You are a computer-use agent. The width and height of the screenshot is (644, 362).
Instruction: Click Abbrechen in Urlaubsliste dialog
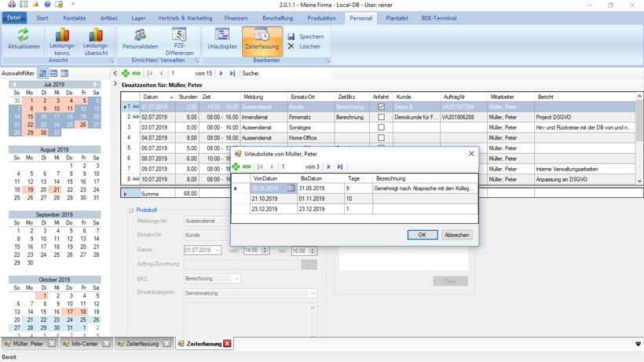pos(457,235)
